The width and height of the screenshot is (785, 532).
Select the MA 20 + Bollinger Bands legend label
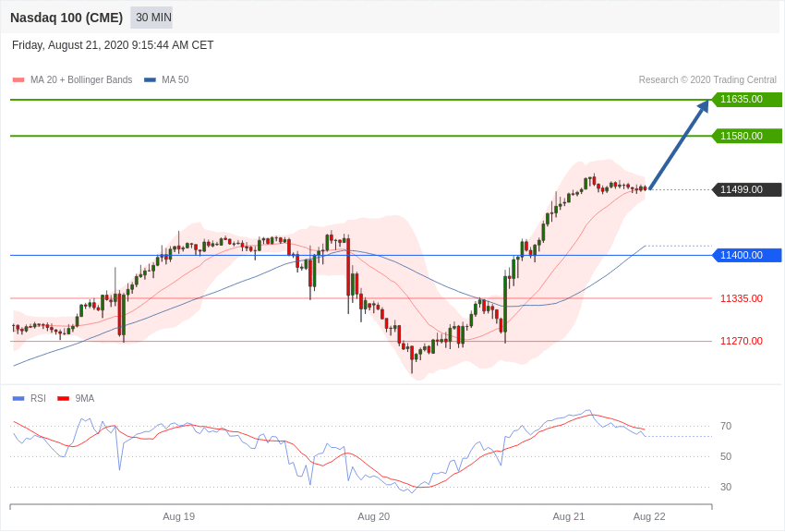81,80
